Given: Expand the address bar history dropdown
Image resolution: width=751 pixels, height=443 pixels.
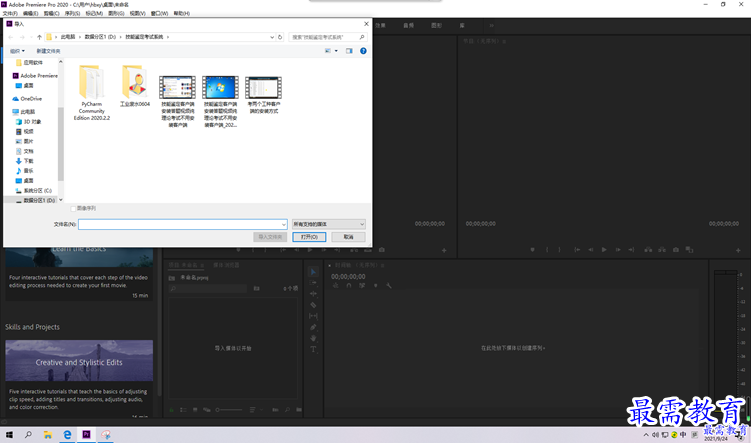Looking at the screenshot, I should coord(272,37).
